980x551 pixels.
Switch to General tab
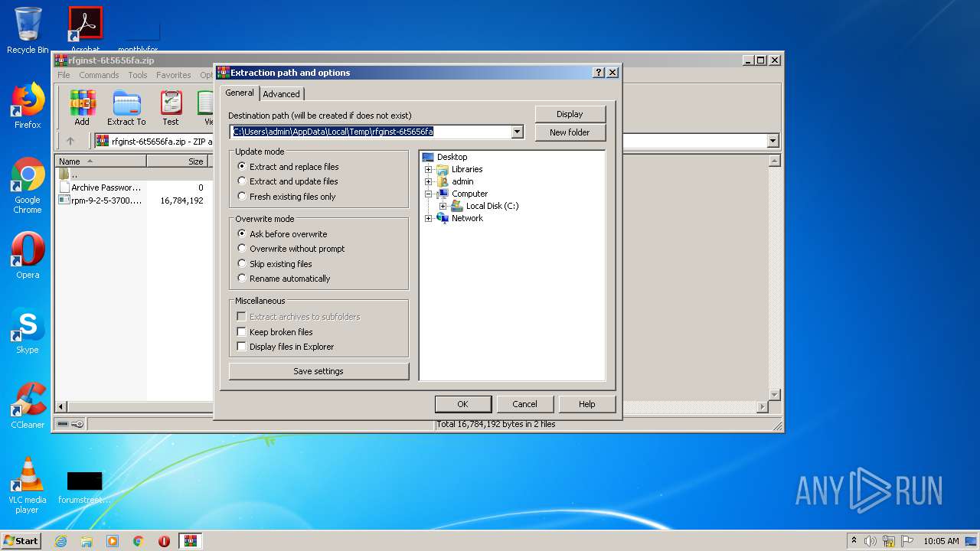tap(240, 93)
